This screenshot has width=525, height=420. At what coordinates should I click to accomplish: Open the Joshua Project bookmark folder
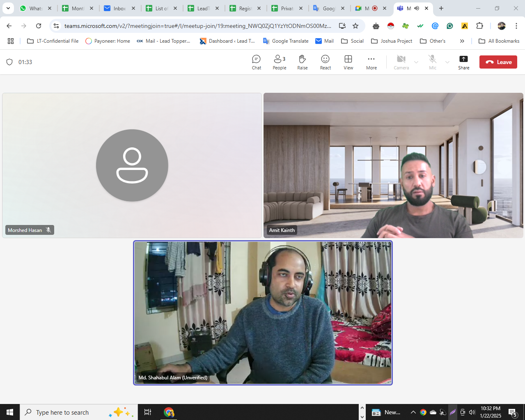[x=392, y=41]
